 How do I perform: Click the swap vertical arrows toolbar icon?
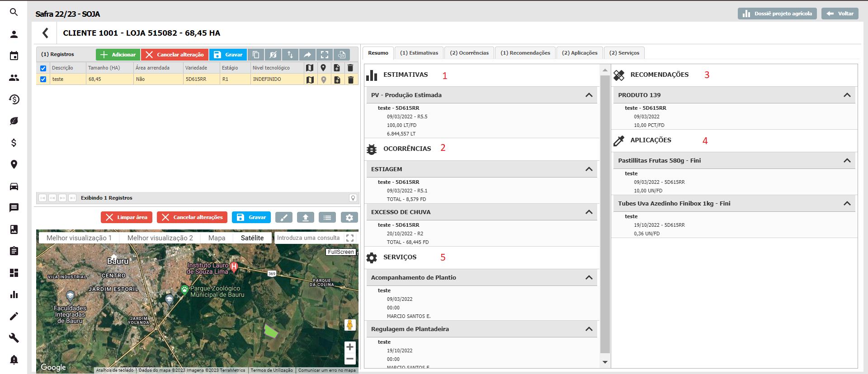290,55
